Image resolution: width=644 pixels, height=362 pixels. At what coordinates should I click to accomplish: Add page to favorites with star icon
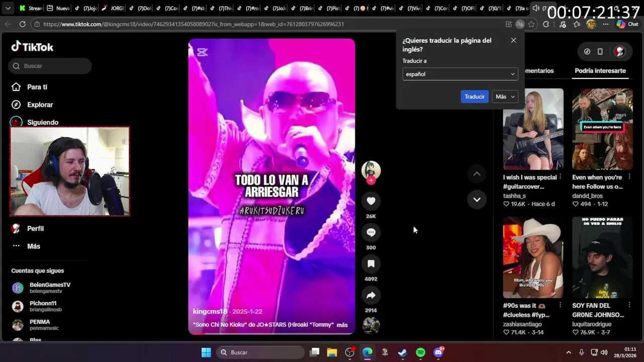531,24
